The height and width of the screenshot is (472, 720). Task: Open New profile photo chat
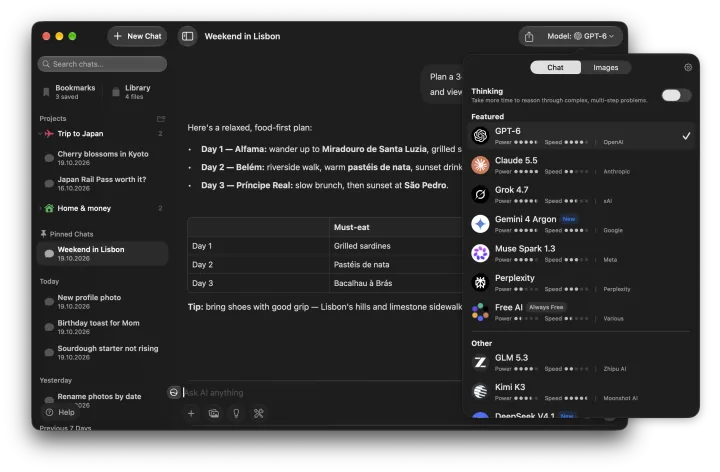102,302
